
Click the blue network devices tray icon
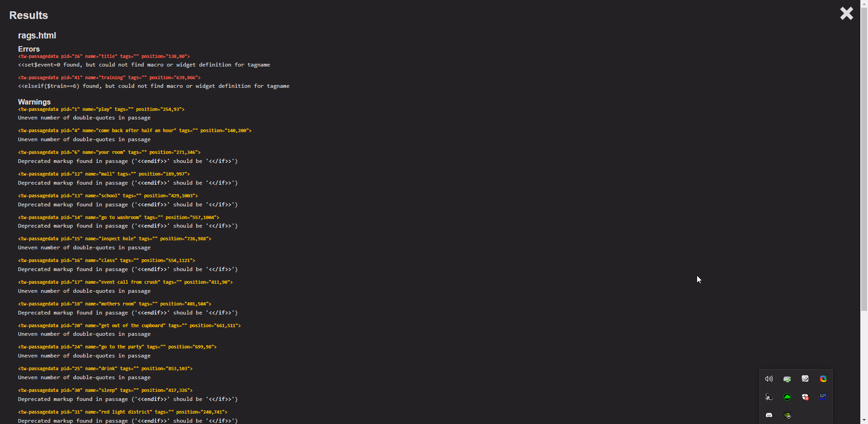823,396
